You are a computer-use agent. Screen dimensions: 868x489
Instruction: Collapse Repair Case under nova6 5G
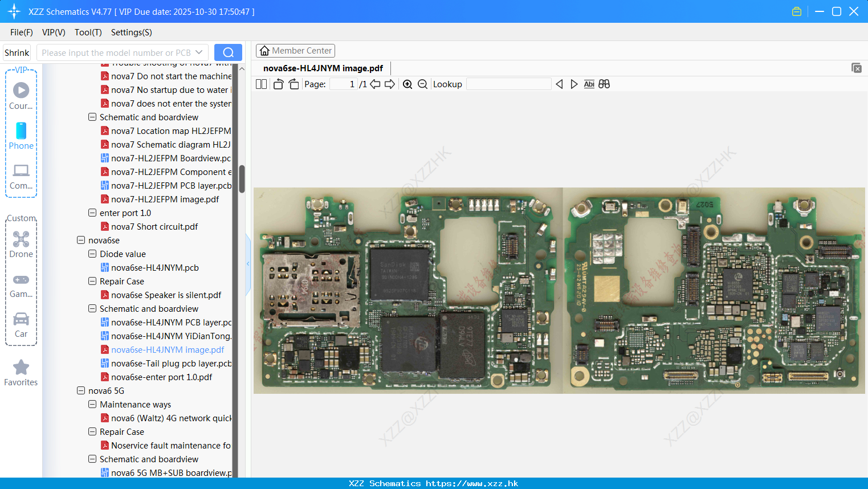point(92,432)
